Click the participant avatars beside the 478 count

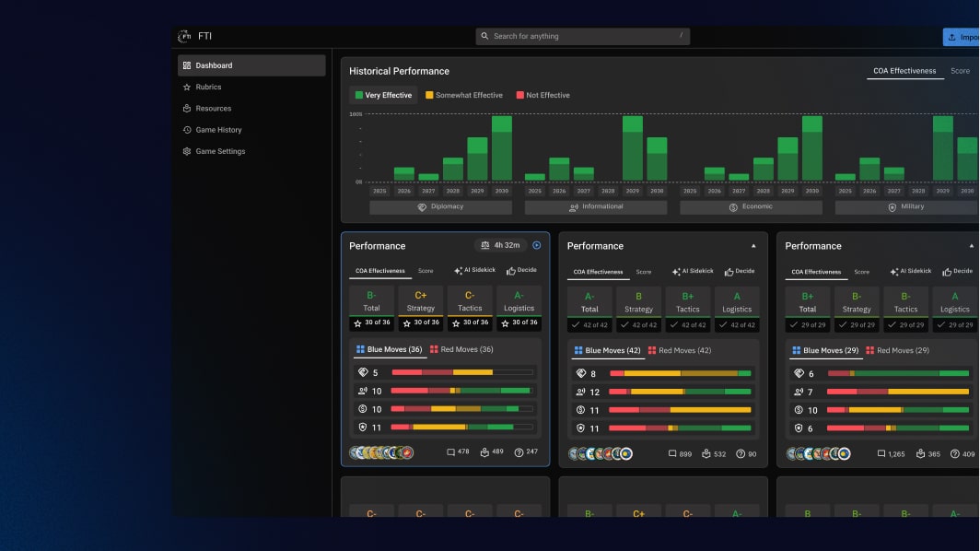tap(382, 452)
